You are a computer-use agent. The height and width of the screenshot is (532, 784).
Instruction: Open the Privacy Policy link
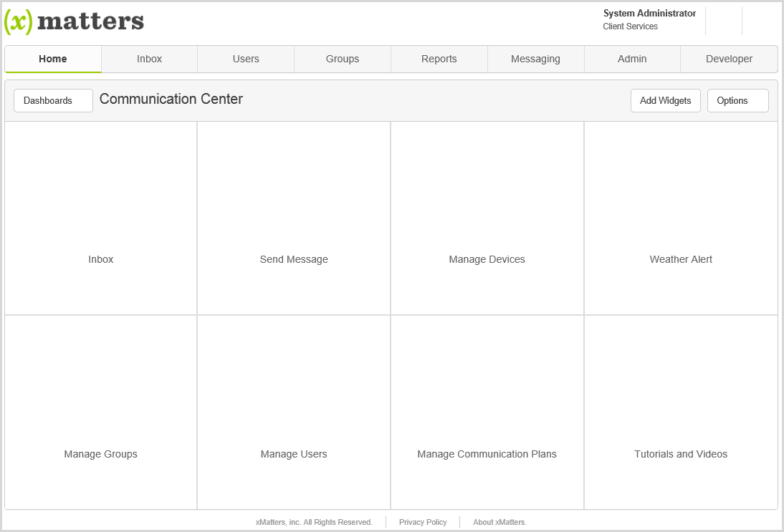coord(423,522)
